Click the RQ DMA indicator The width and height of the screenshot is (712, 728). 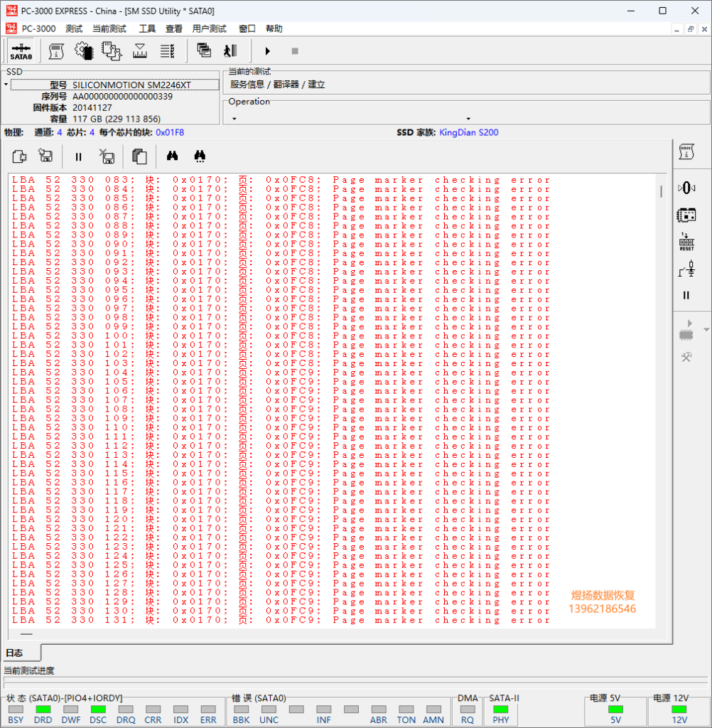tap(468, 709)
